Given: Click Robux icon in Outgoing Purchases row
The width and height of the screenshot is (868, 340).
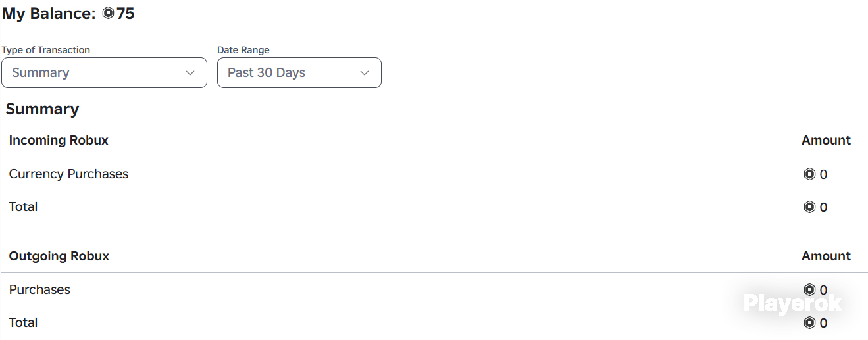Looking at the screenshot, I should (x=809, y=290).
